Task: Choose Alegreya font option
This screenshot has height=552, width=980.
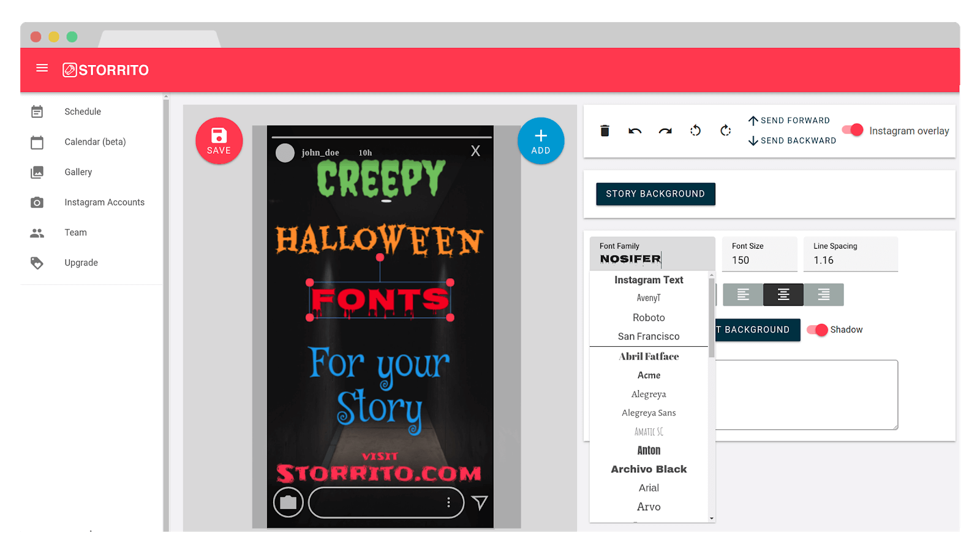Action: [x=649, y=394]
